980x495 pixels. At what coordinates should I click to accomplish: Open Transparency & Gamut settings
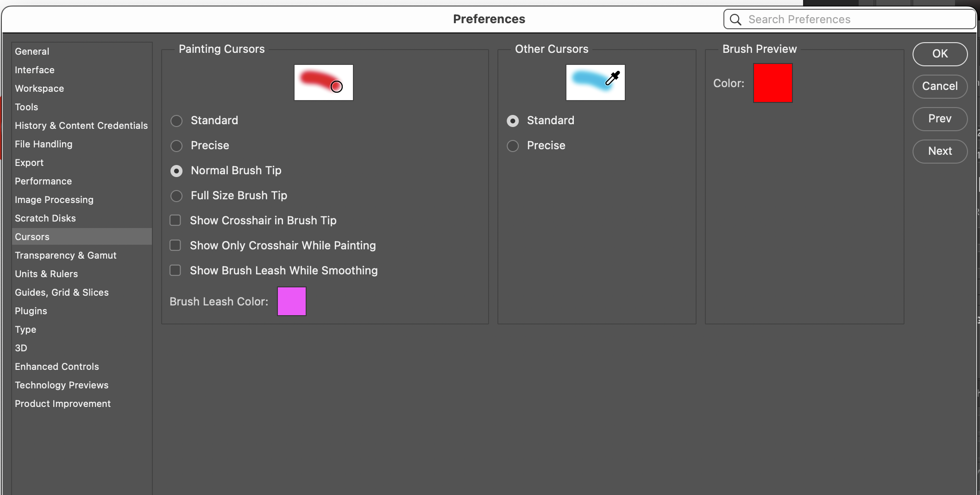(x=65, y=255)
